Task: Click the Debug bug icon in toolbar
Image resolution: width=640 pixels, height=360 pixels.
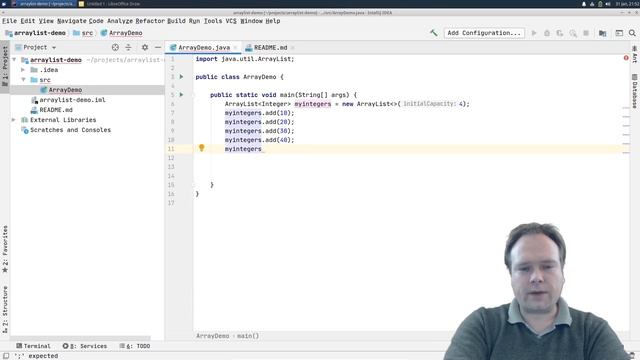Action: tap(547, 33)
